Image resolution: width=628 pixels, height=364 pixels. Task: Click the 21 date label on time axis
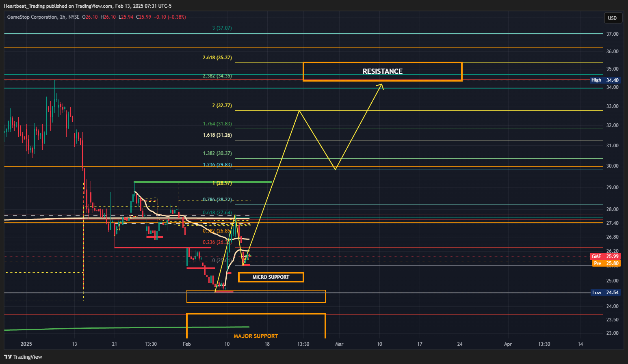115,344
